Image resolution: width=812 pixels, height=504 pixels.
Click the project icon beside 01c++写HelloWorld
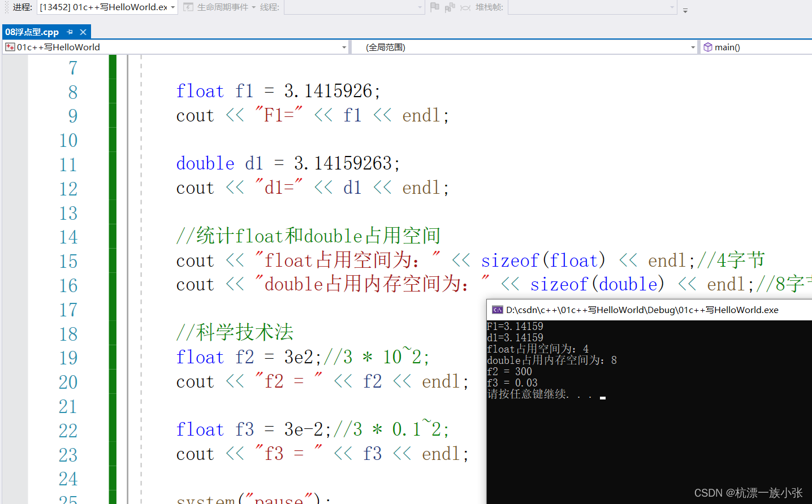click(x=10, y=47)
